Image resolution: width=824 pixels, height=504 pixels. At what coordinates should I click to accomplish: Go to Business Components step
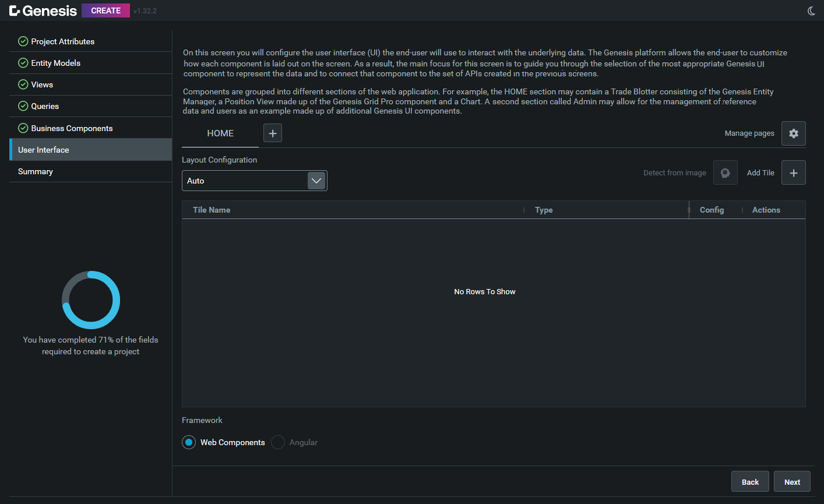(x=91, y=128)
